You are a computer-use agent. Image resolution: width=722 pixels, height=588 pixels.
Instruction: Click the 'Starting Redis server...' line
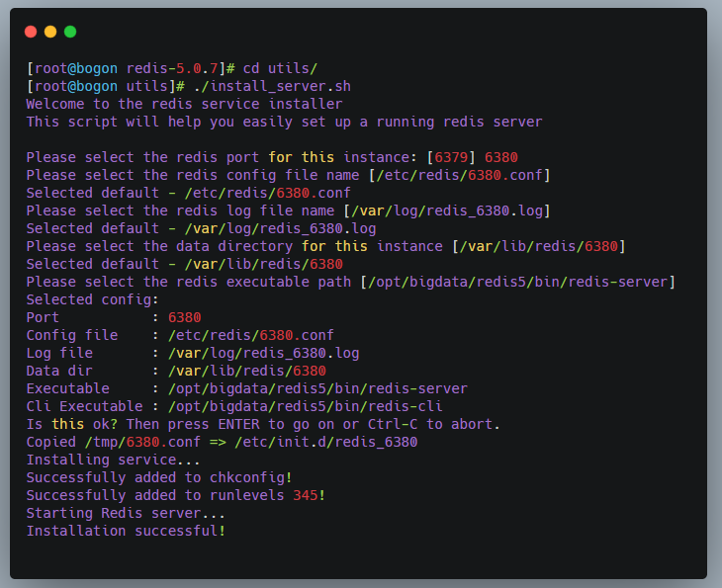126,514
